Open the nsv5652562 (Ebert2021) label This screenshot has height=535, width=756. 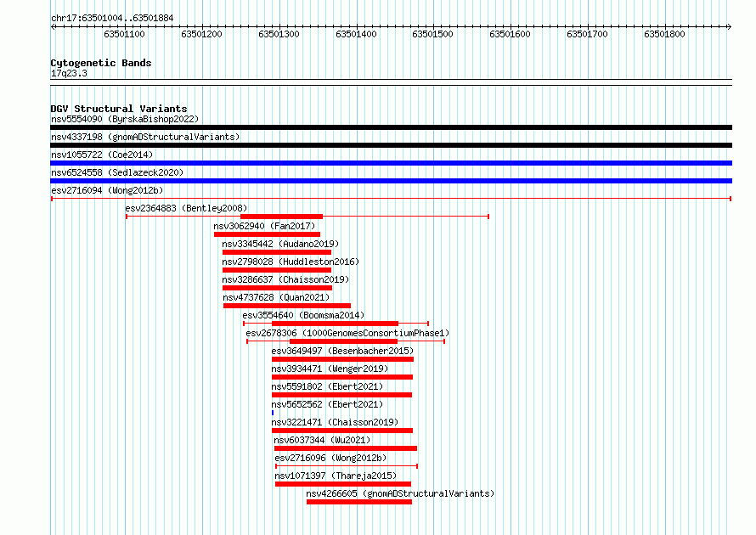click(x=327, y=404)
